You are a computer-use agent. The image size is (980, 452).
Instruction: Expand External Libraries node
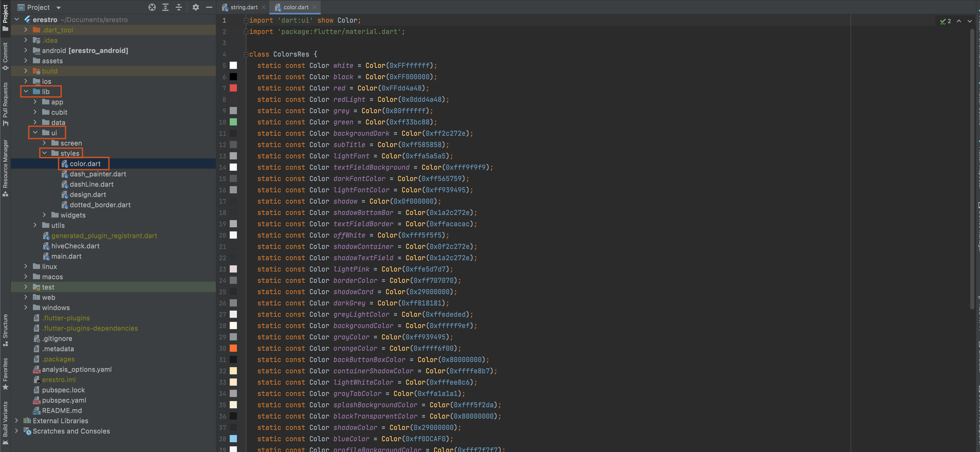[17, 420]
